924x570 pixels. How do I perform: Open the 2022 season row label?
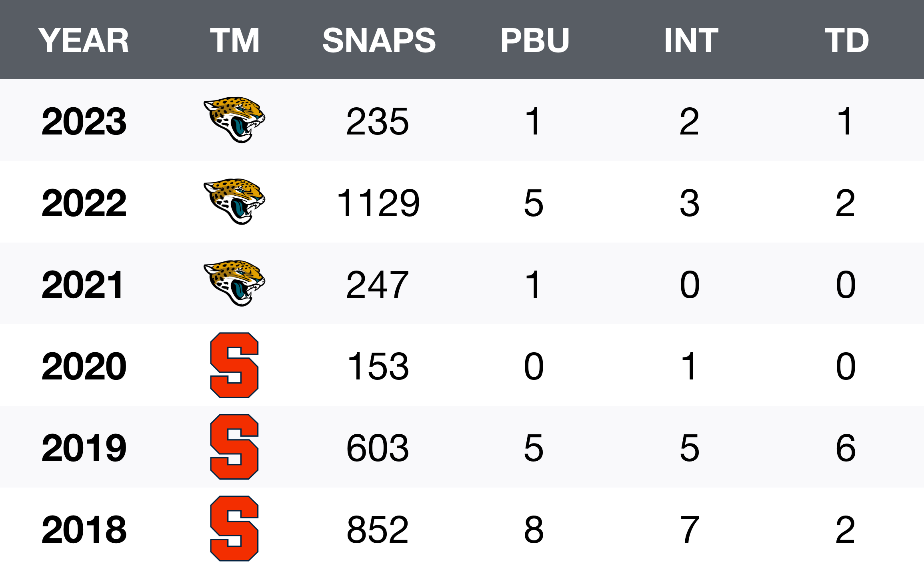(x=84, y=203)
